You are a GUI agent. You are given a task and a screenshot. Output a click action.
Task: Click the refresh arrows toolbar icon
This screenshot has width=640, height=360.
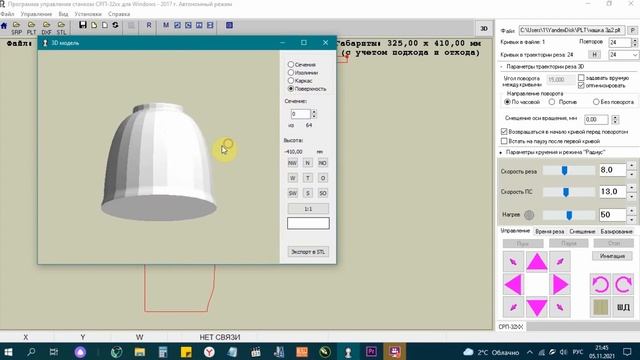pyautogui.click(x=116, y=25)
